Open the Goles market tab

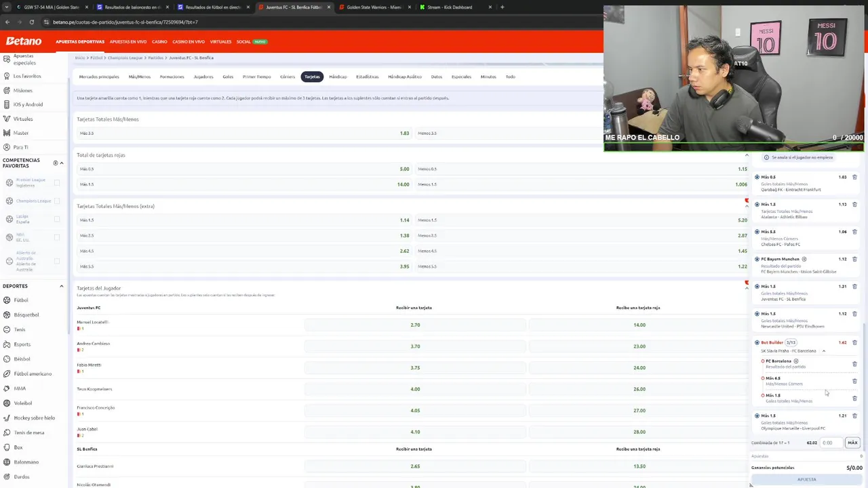228,77
